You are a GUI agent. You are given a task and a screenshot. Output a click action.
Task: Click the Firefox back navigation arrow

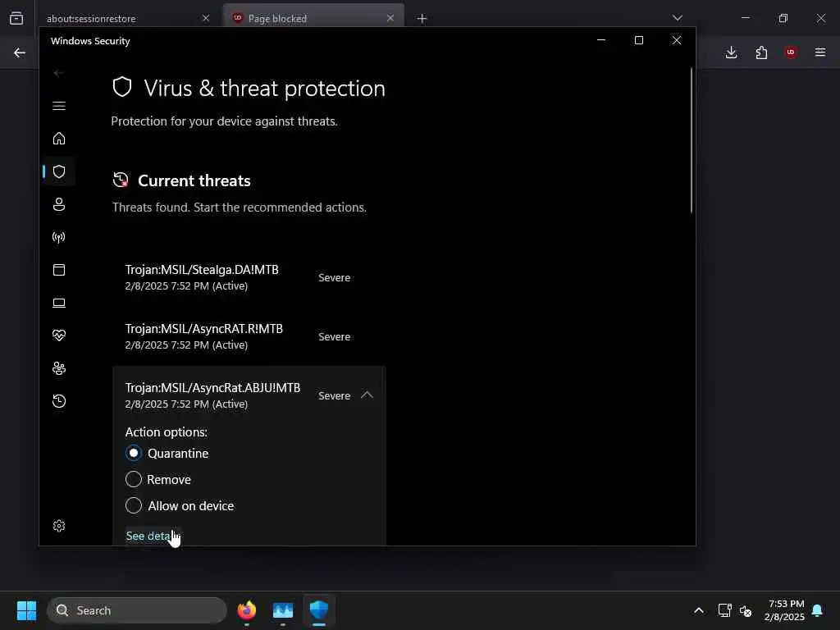20,52
